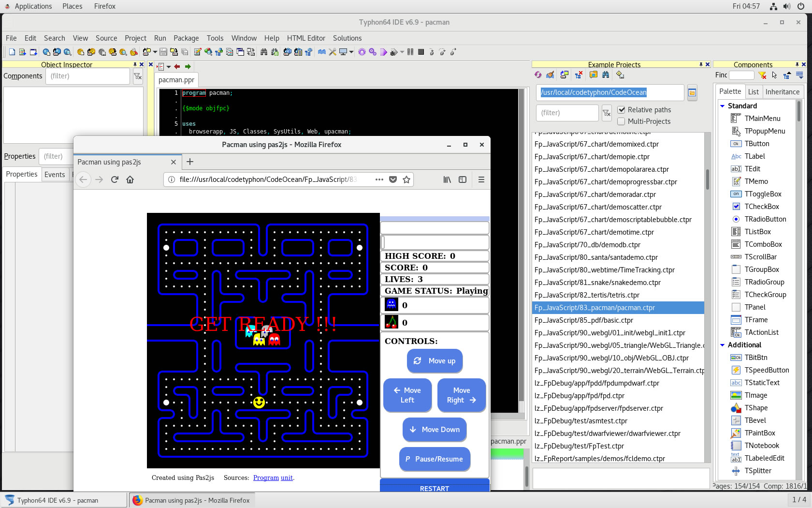Click the Save floppy-disk toolbar icon
This screenshot has width=812, height=508.
163,52
